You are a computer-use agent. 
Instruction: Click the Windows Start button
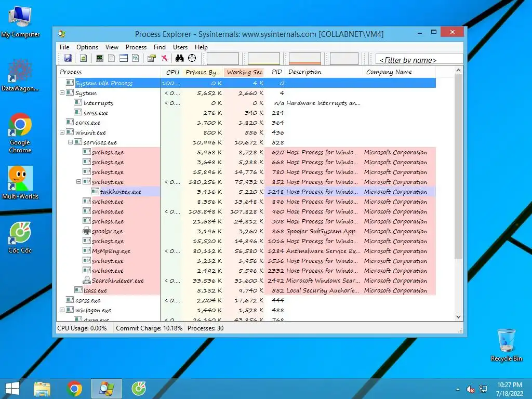(12, 389)
